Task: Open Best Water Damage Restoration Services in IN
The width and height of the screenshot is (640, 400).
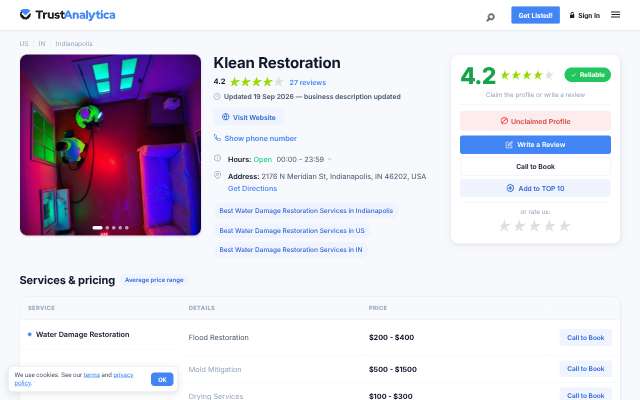Action: point(291,249)
